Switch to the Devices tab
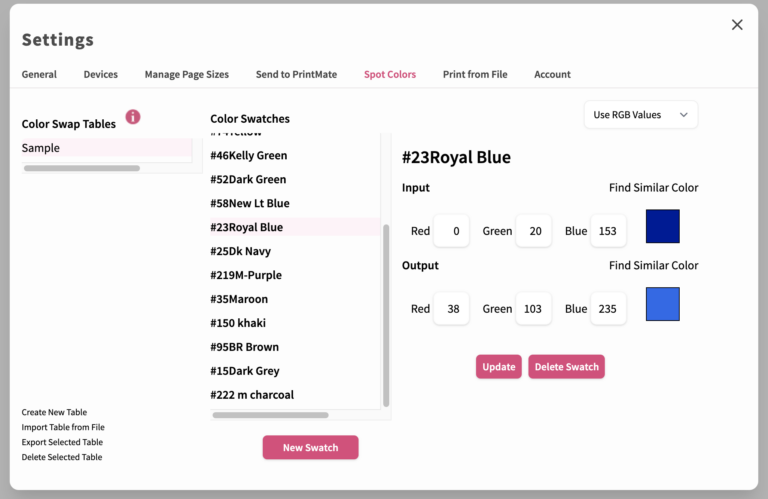This screenshot has width=768, height=499. [x=100, y=74]
